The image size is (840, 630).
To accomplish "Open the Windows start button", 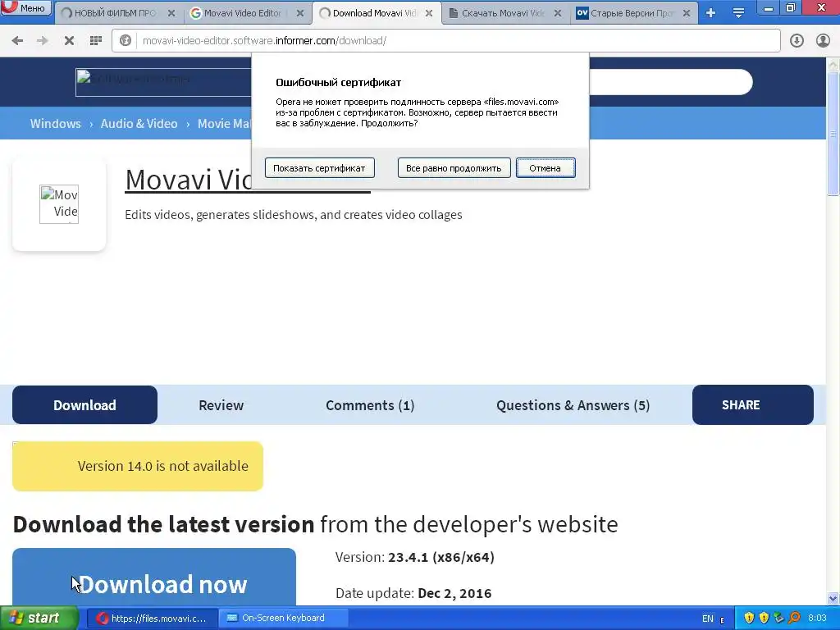I will coord(39,619).
